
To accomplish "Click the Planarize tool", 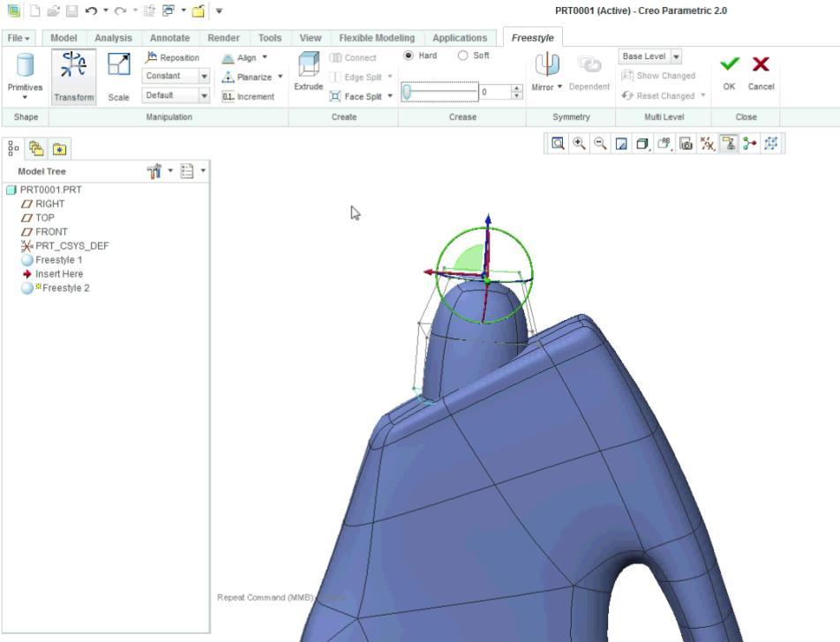I will (247, 77).
